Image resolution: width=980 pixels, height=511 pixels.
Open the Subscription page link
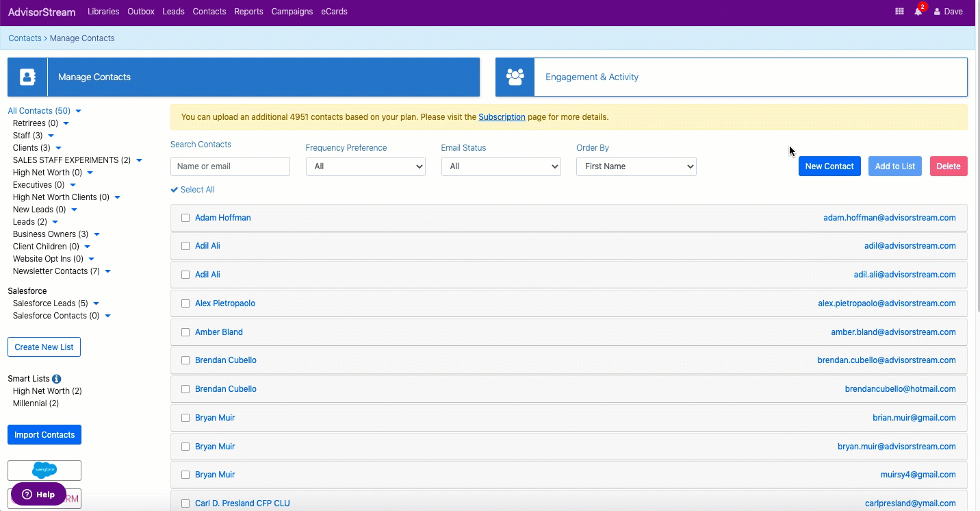pos(502,117)
